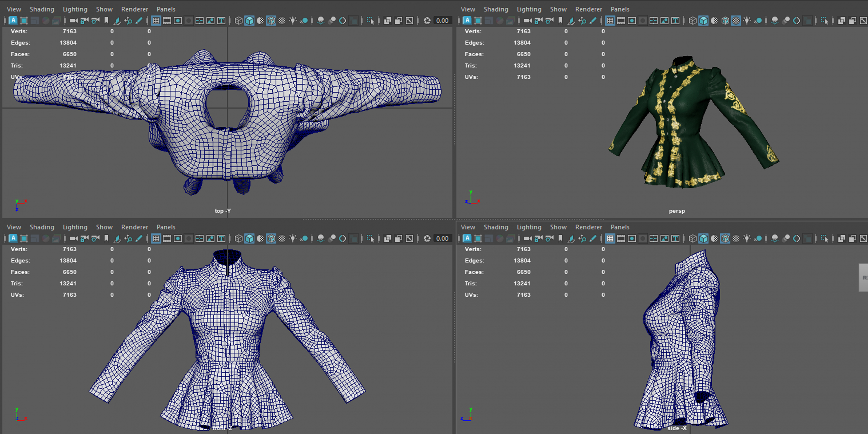The height and width of the screenshot is (434, 868).
Task: Open View menu in persp panel
Action: click(x=468, y=9)
